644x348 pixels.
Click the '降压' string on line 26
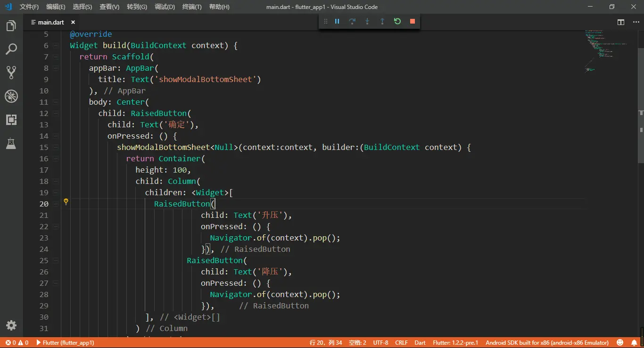[x=270, y=272]
